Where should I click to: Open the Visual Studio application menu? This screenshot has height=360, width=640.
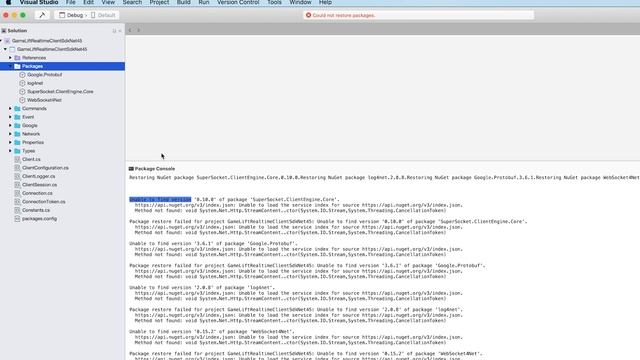(x=39, y=2)
